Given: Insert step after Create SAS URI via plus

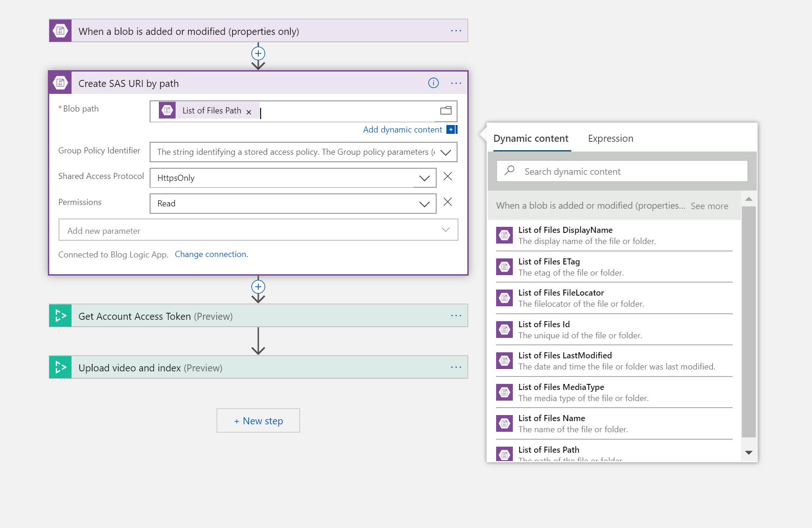Looking at the screenshot, I should (258, 286).
